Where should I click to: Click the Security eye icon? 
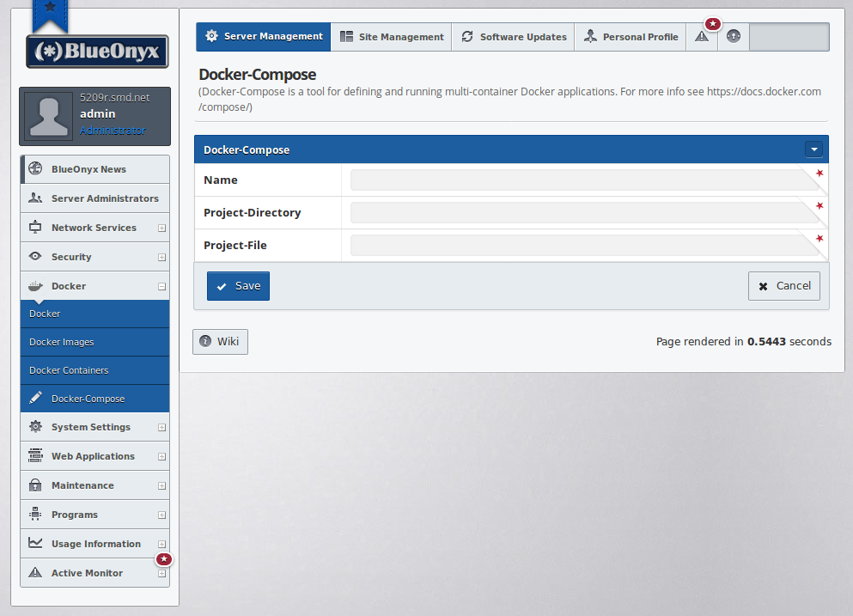35,256
